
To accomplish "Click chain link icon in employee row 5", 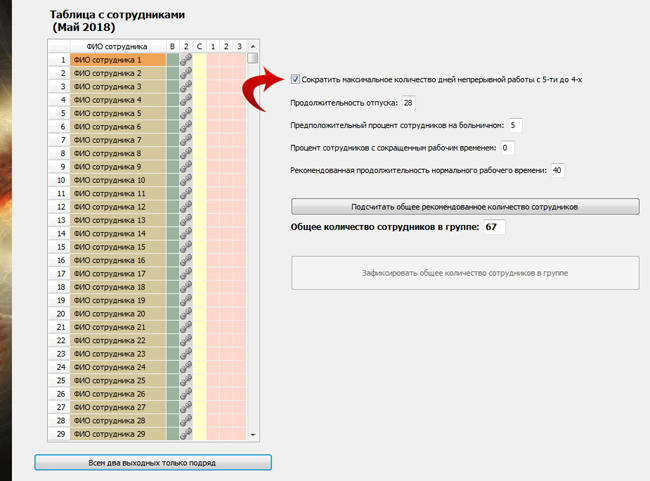I will [186, 113].
